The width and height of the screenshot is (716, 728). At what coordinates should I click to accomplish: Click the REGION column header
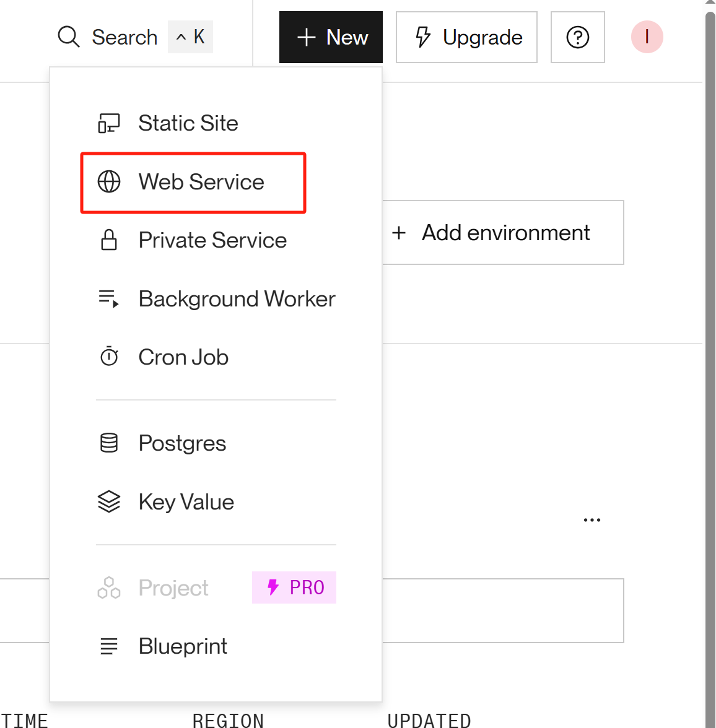coord(228,721)
